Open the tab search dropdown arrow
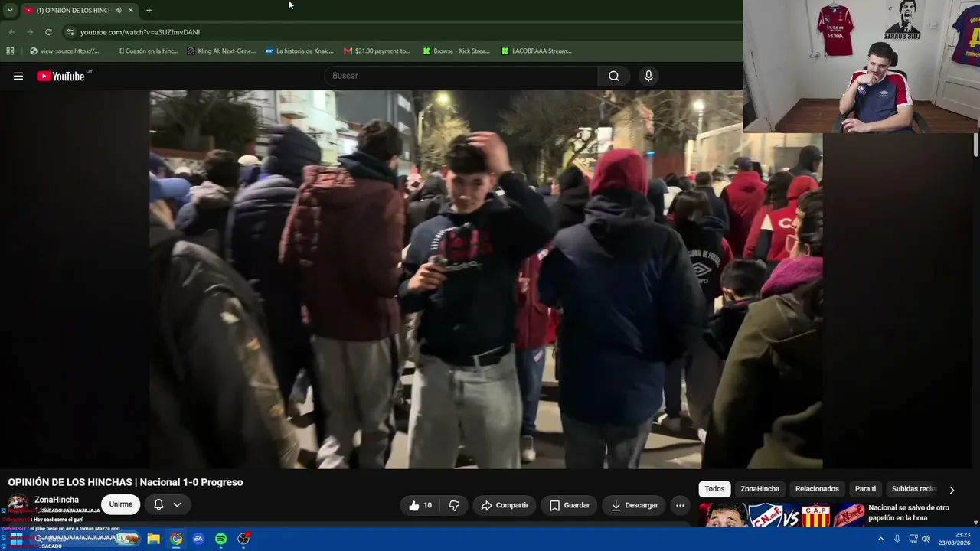 10,10
